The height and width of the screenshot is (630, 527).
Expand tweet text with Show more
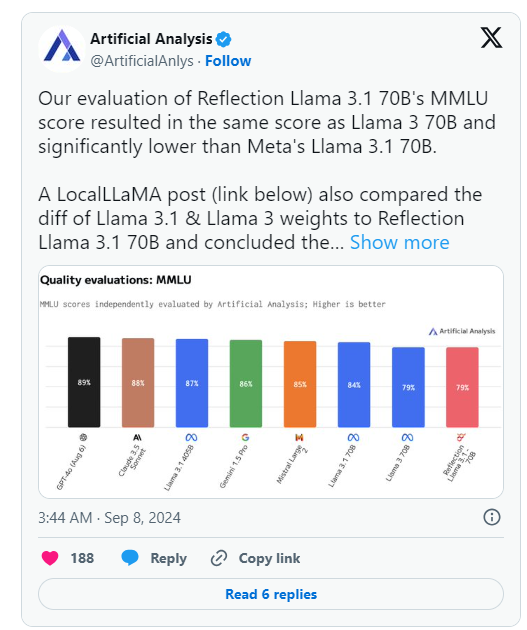(399, 242)
